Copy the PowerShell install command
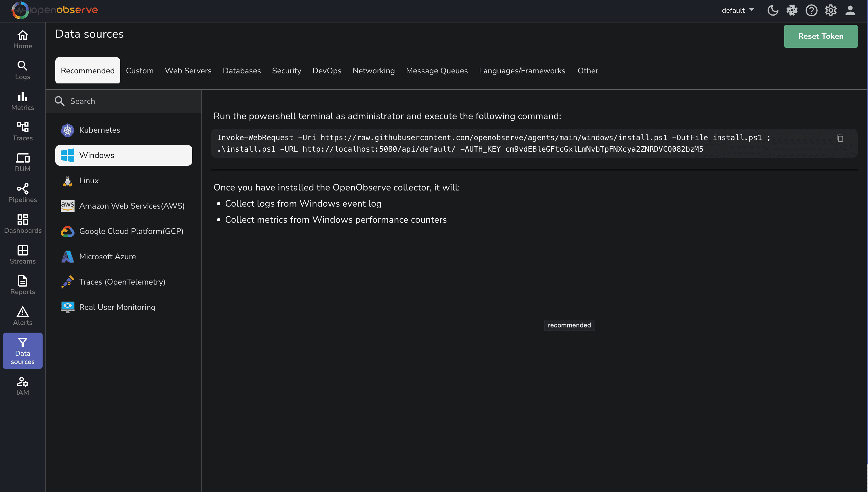Image resolution: width=868 pixels, height=492 pixels. (840, 138)
